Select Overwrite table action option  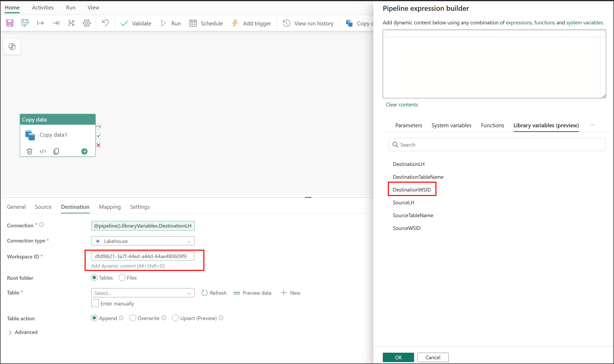(133, 318)
